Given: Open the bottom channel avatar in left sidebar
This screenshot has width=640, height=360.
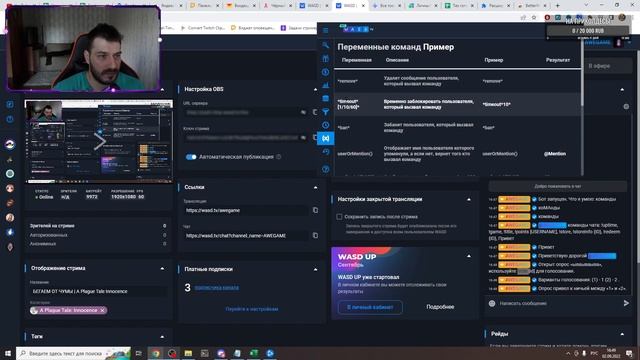Looking at the screenshot, I should point(10,247).
